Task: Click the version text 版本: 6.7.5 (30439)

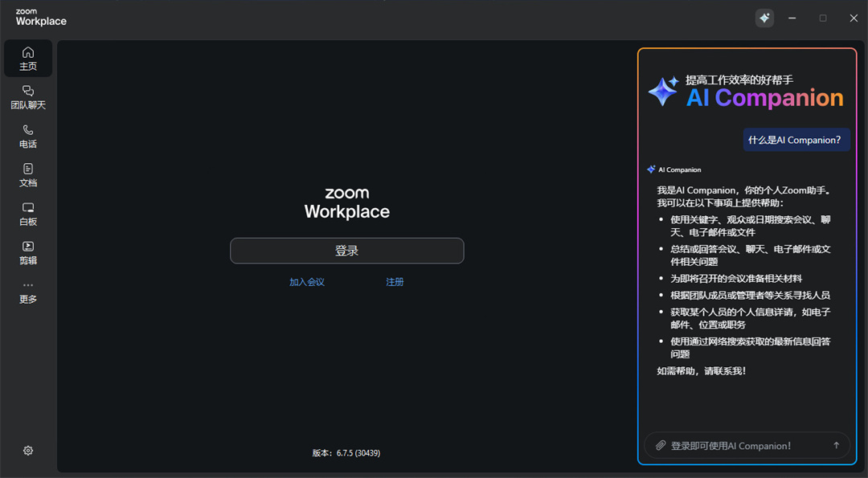Action: (x=346, y=453)
